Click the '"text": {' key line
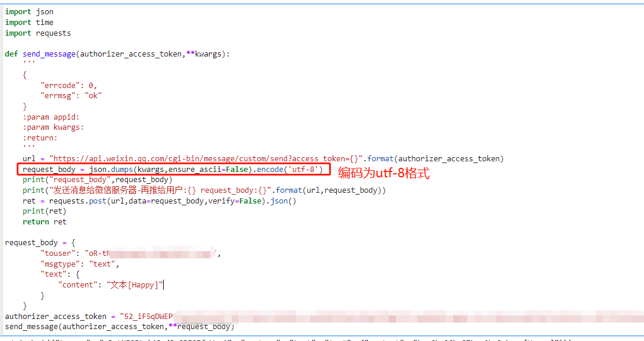The image size is (644, 341). point(60,274)
